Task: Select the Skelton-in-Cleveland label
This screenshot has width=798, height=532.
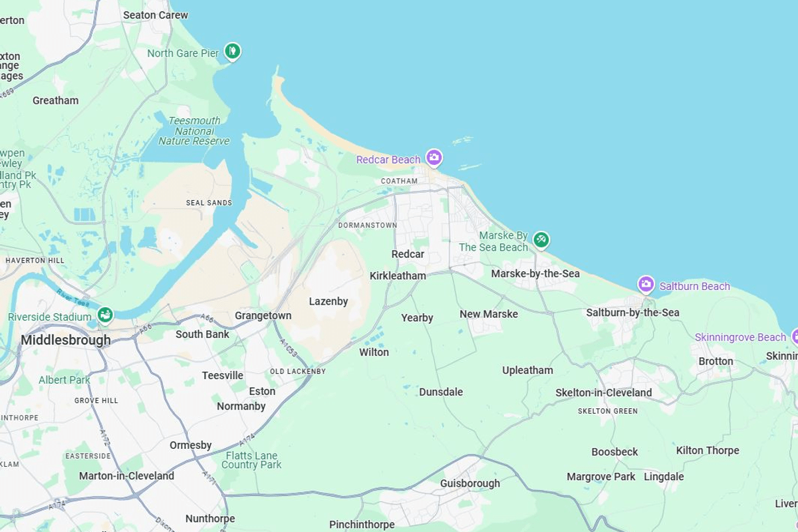Action: click(x=604, y=393)
